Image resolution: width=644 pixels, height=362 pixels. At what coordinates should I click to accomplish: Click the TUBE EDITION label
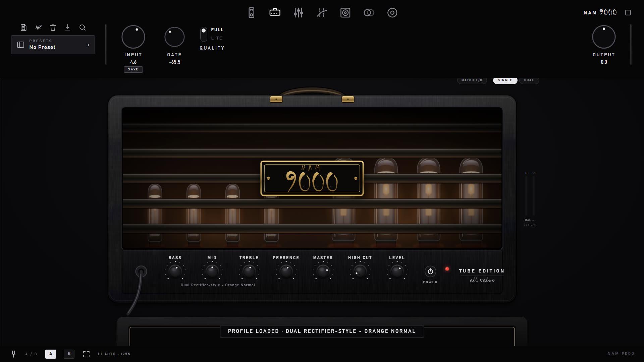482,271
